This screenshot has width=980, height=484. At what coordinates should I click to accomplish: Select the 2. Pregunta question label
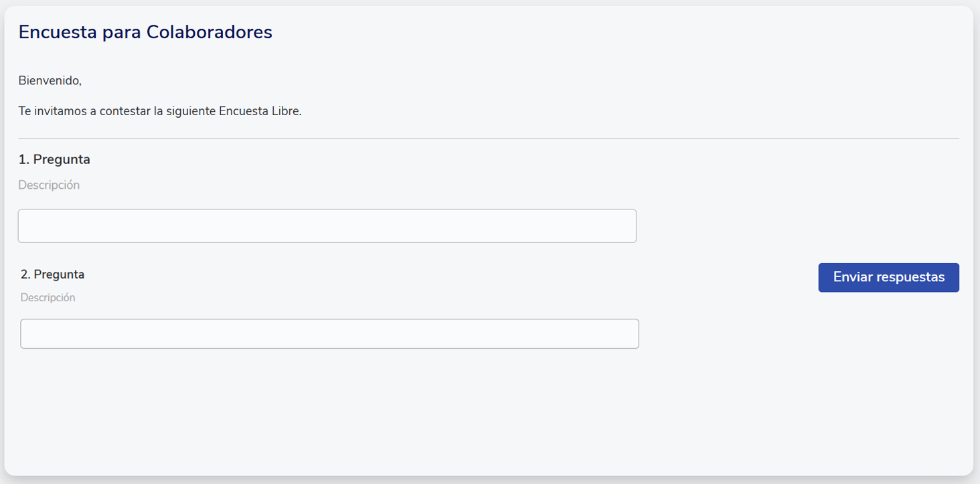[x=52, y=274]
